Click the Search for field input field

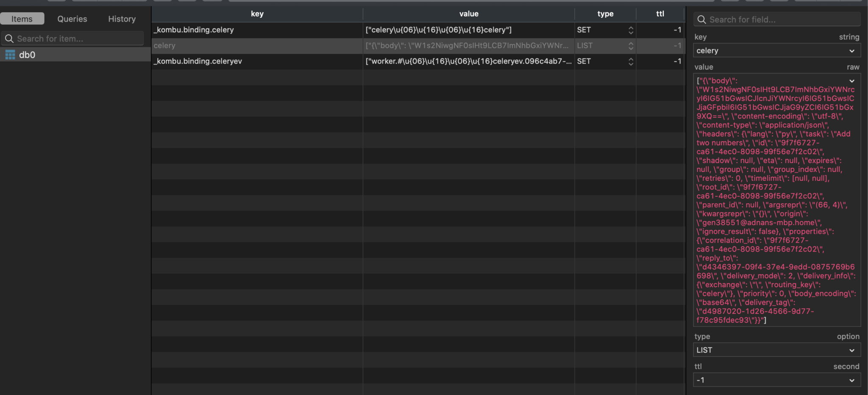tap(776, 19)
